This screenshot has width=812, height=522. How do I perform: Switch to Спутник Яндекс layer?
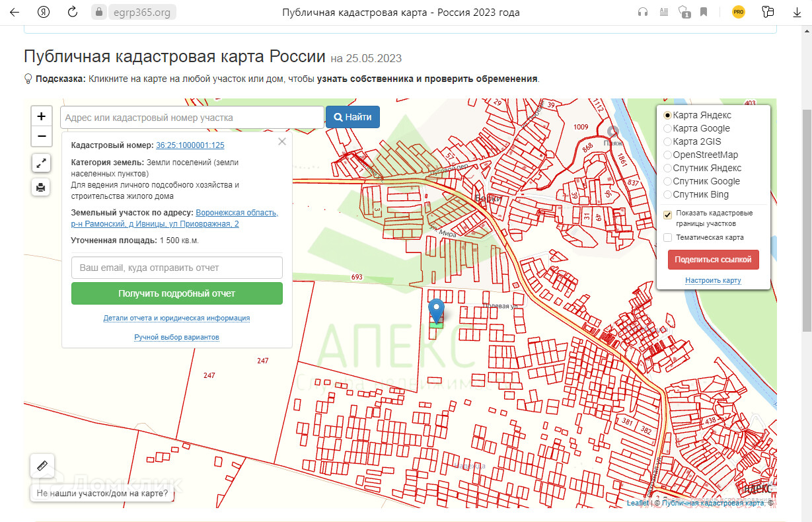tap(667, 168)
